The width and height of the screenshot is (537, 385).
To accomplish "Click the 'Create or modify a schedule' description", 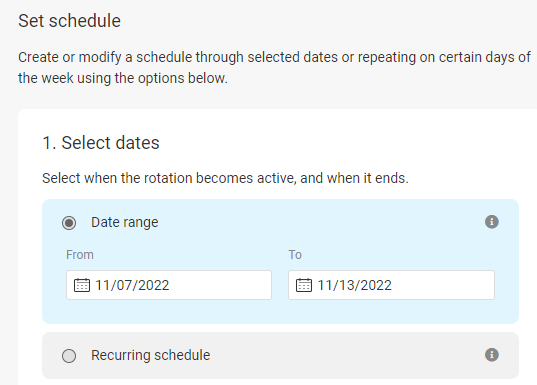I will coord(274,68).
